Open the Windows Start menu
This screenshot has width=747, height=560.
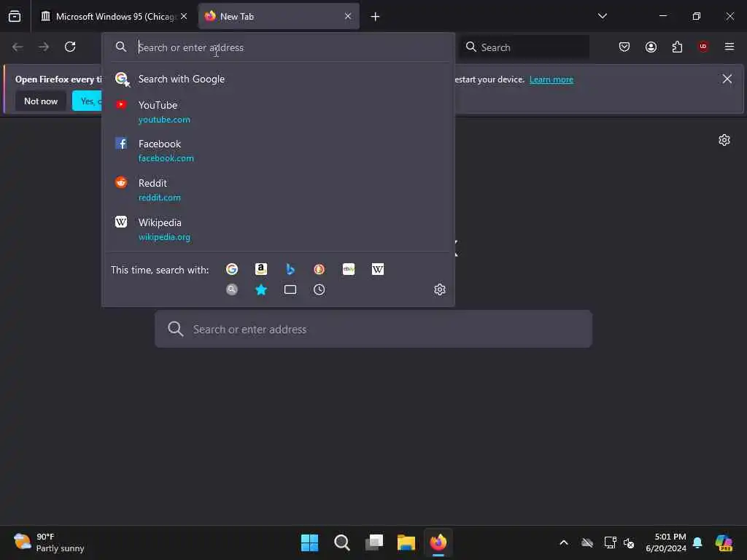point(309,542)
